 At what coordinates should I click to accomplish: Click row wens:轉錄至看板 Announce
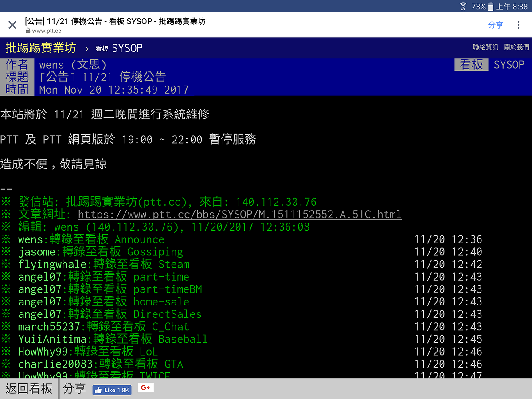point(241,239)
